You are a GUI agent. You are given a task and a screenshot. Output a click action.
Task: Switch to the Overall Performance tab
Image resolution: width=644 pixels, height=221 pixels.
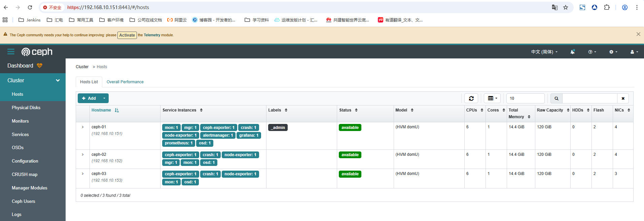pos(125,82)
